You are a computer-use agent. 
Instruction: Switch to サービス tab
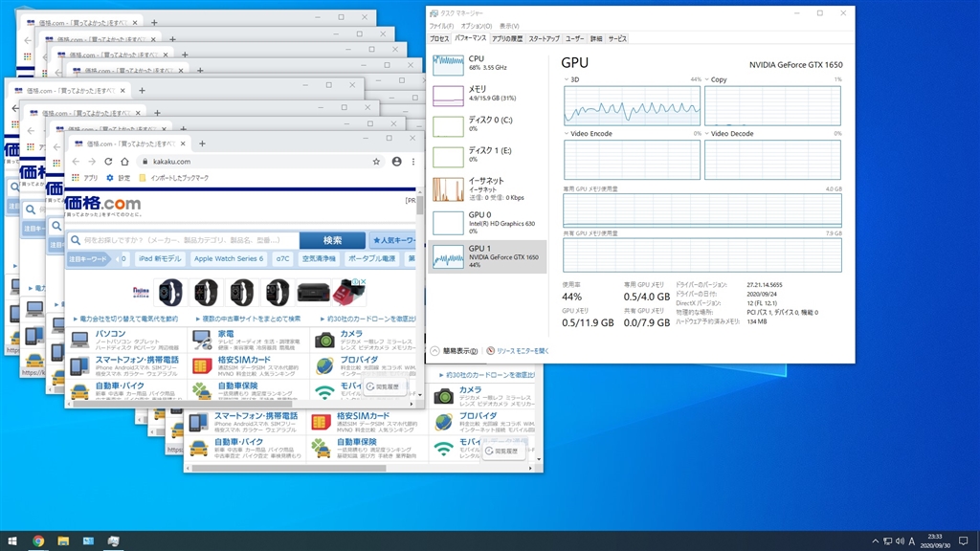[x=617, y=38]
